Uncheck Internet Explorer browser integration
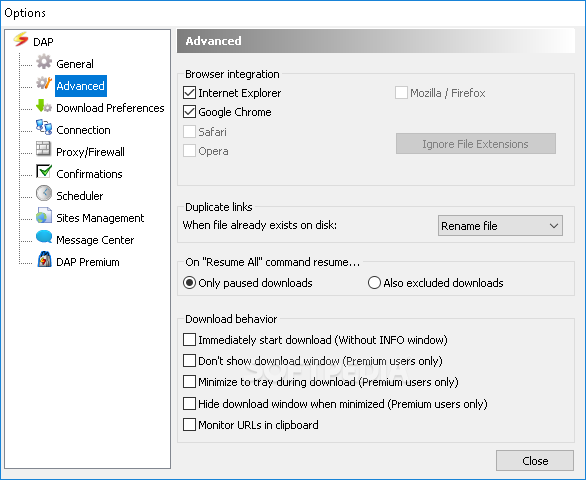Screen dimensions: 586x480 tap(189, 93)
